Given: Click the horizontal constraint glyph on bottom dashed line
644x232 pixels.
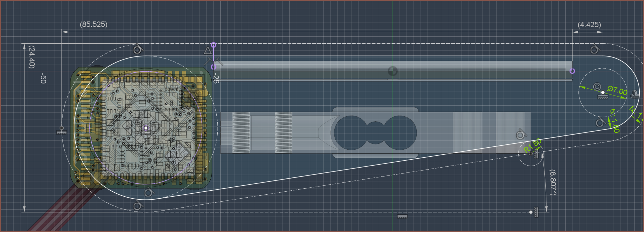Looking at the screenshot, I should tap(402, 216).
